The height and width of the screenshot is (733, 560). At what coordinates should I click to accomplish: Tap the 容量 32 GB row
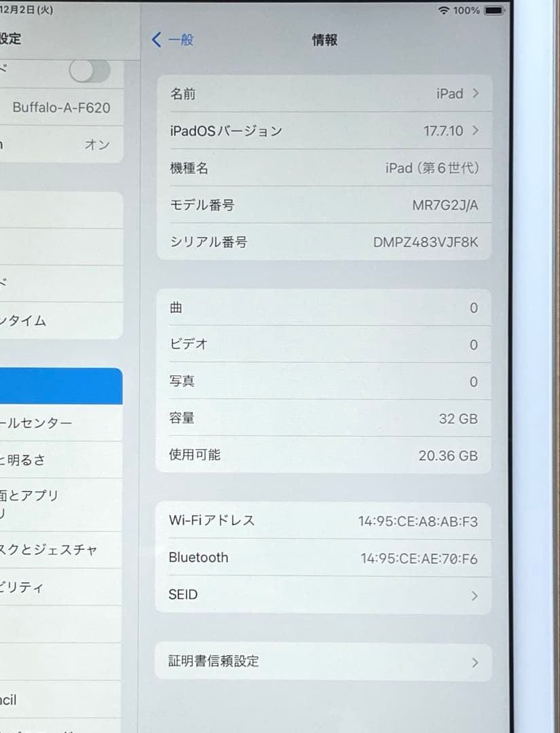323,419
